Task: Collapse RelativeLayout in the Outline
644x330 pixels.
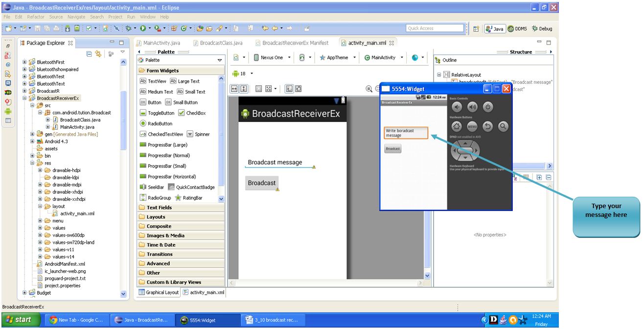Action: point(439,75)
